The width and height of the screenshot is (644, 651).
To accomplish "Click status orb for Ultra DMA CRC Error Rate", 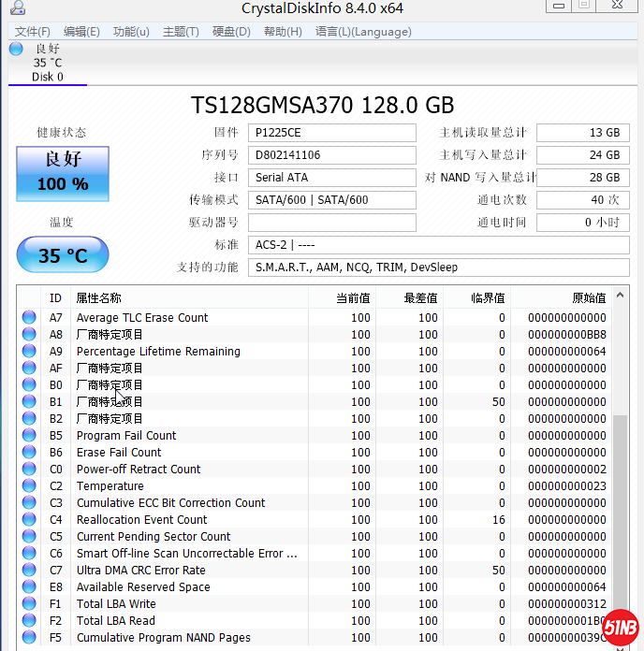I will click(29, 571).
